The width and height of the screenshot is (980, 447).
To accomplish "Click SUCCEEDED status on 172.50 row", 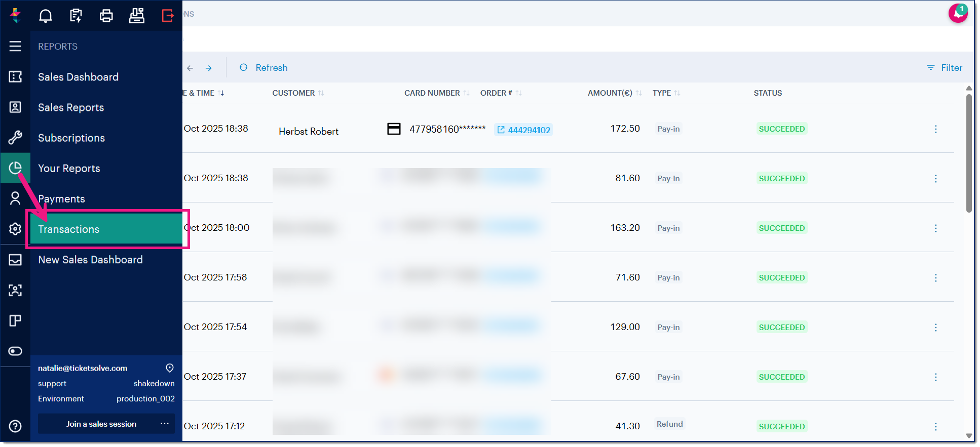I will click(x=781, y=129).
